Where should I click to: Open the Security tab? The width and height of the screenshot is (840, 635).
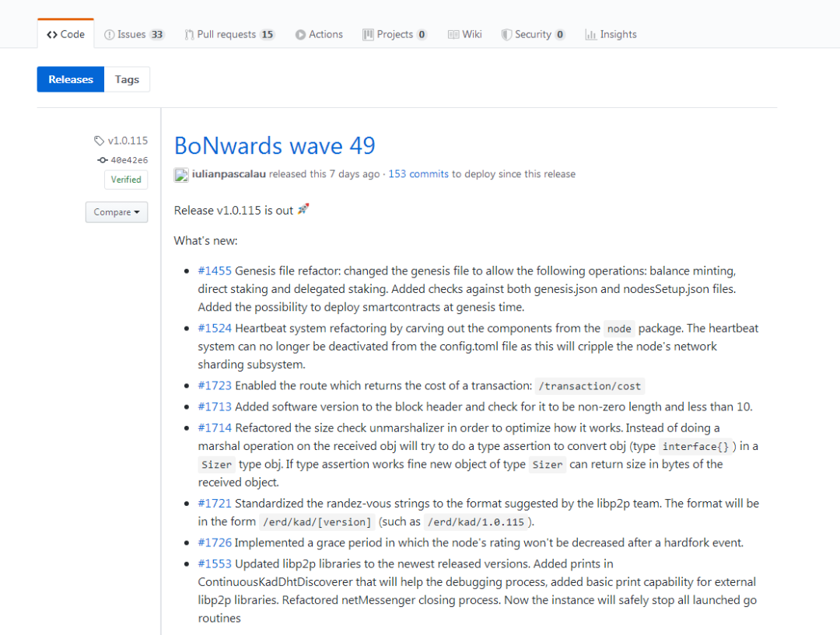(533, 34)
